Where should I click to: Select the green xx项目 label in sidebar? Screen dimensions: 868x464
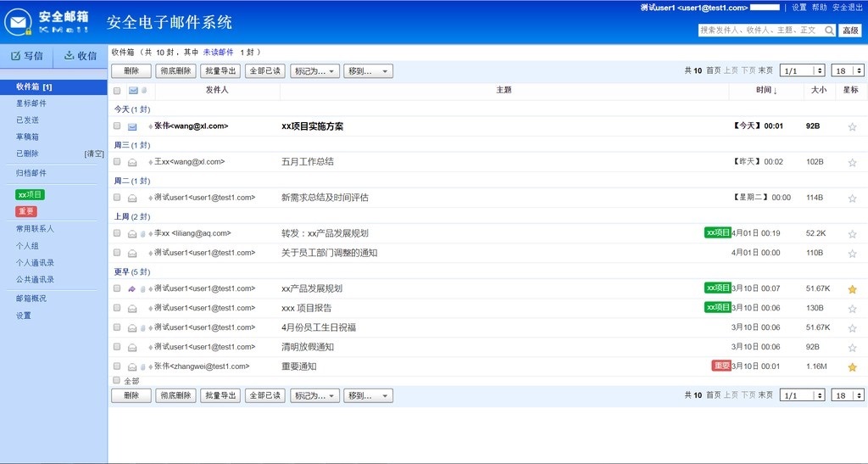coord(30,194)
